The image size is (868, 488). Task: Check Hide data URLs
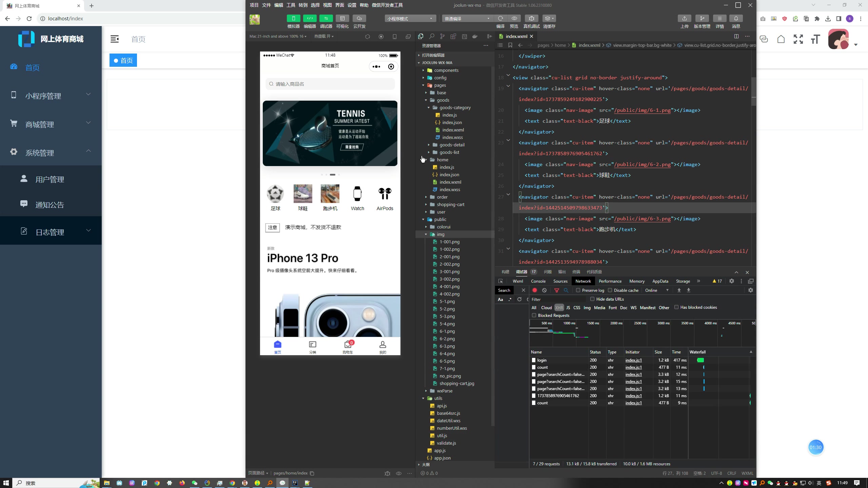[x=592, y=299]
